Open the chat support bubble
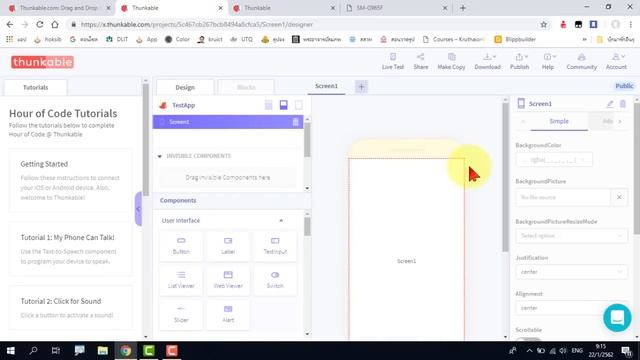Screen dimensions: 640x360 click(x=617, y=318)
